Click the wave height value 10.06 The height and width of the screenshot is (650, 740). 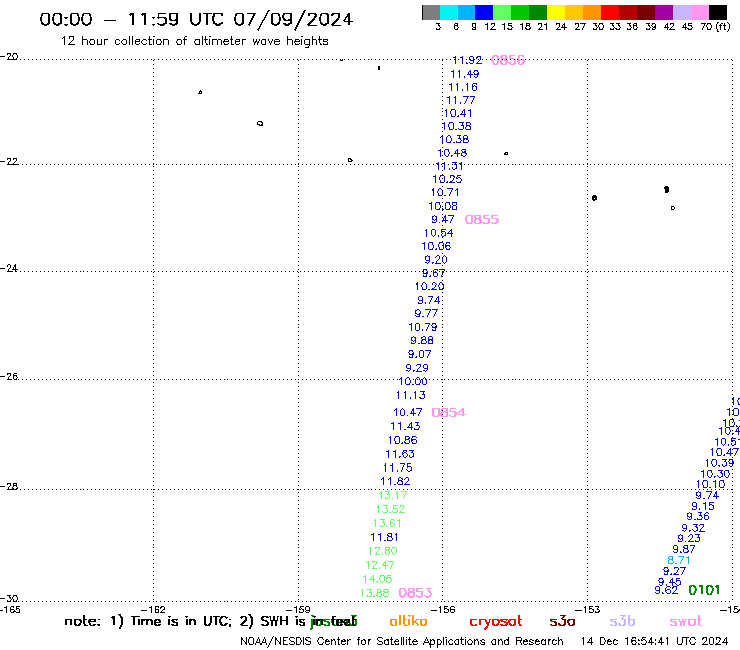[436, 246]
